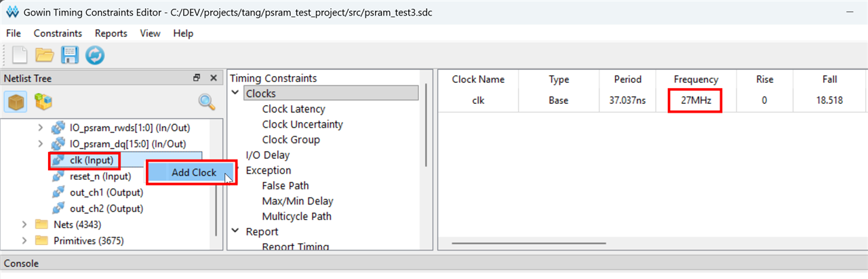Select the out_ch1 (Output) port
This screenshot has width=868, height=279.
click(106, 192)
